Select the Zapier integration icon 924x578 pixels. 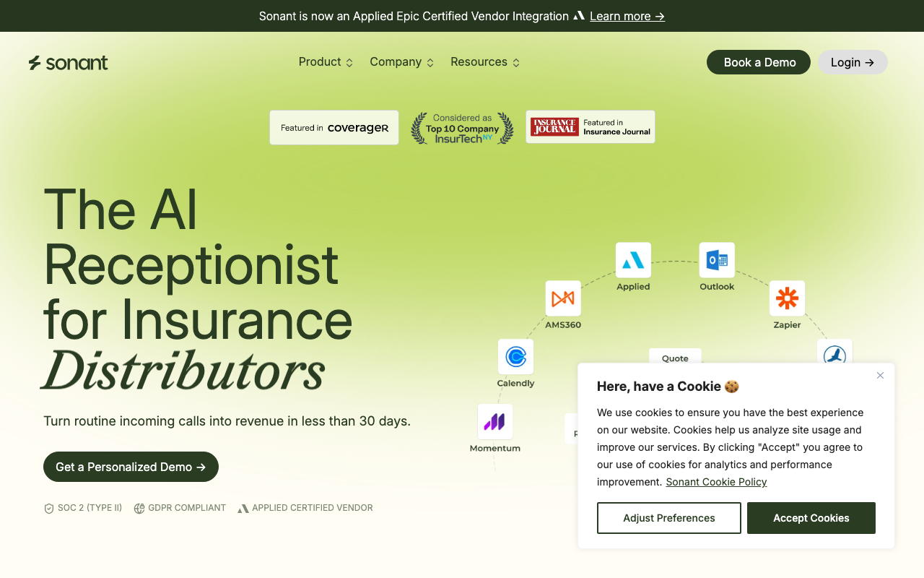coord(787,298)
